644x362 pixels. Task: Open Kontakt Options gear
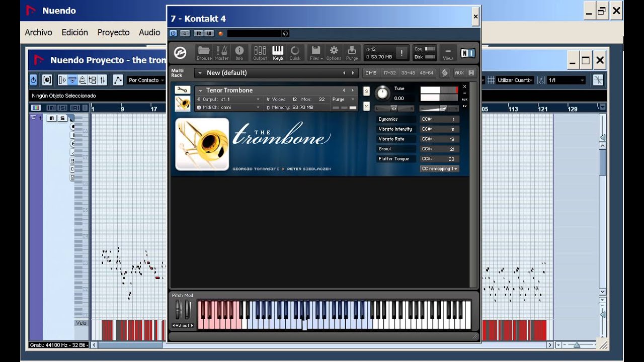[334, 52]
